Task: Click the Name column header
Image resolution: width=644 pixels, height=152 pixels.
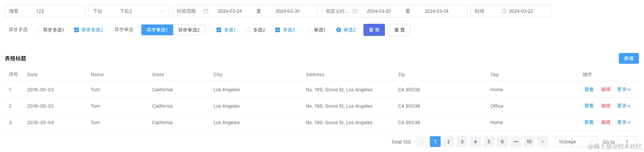Action: click(97, 74)
